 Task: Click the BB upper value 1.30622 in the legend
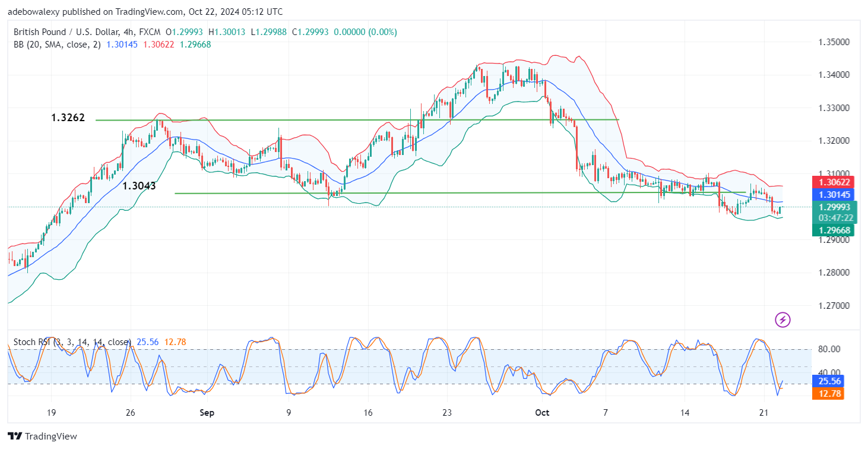[159, 45]
